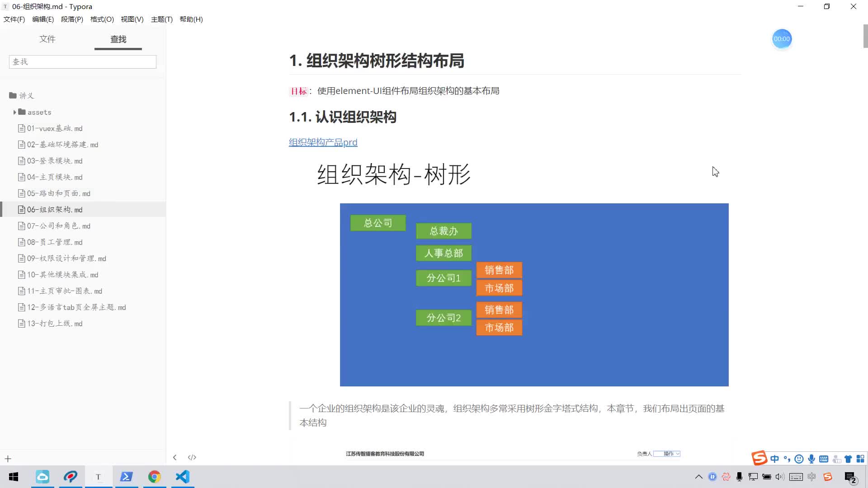Open file 01-vuex基础.md

[x=50, y=128]
